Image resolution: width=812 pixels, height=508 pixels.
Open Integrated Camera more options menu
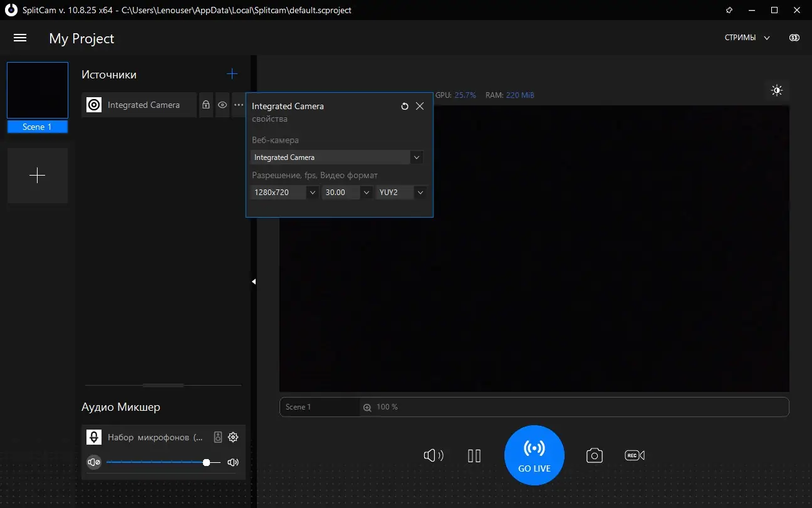pos(238,105)
